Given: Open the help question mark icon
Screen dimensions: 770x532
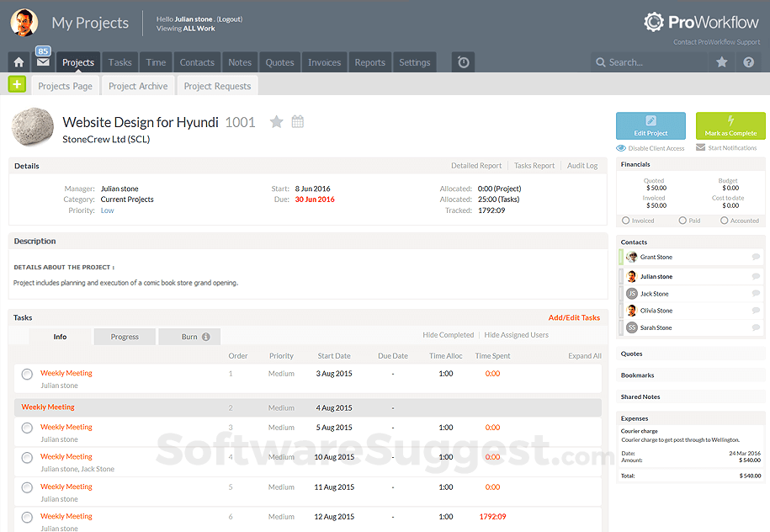Looking at the screenshot, I should [x=748, y=61].
